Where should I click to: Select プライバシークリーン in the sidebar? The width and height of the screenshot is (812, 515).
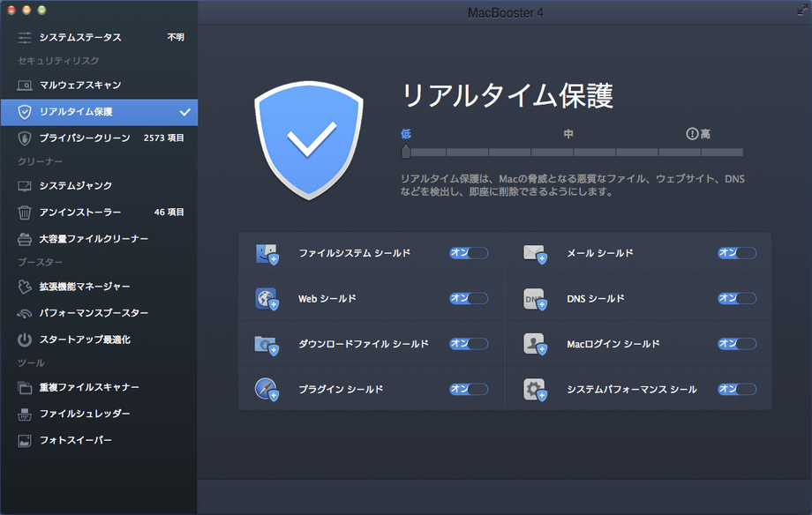[x=99, y=138]
